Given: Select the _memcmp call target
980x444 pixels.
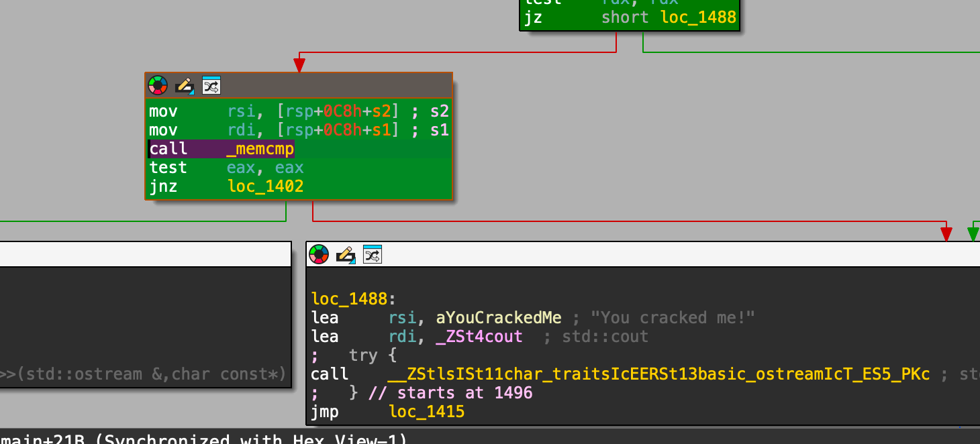Looking at the screenshot, I should click(260, 149).
